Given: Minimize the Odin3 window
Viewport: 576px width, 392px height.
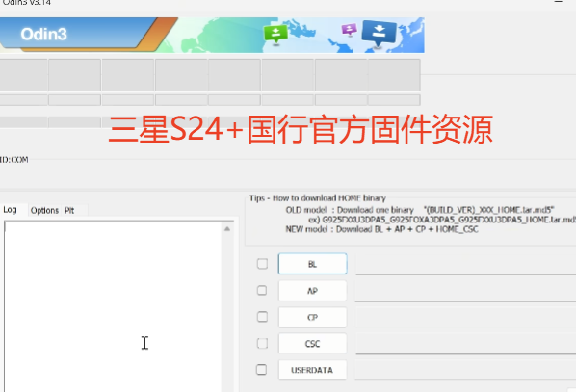Looking at the screenshot, I should (x=558, y=2).
